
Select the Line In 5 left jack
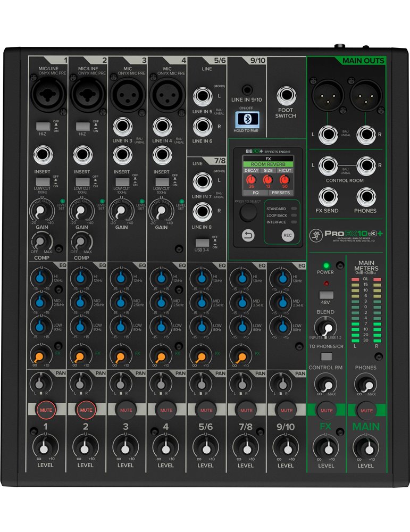203,97
